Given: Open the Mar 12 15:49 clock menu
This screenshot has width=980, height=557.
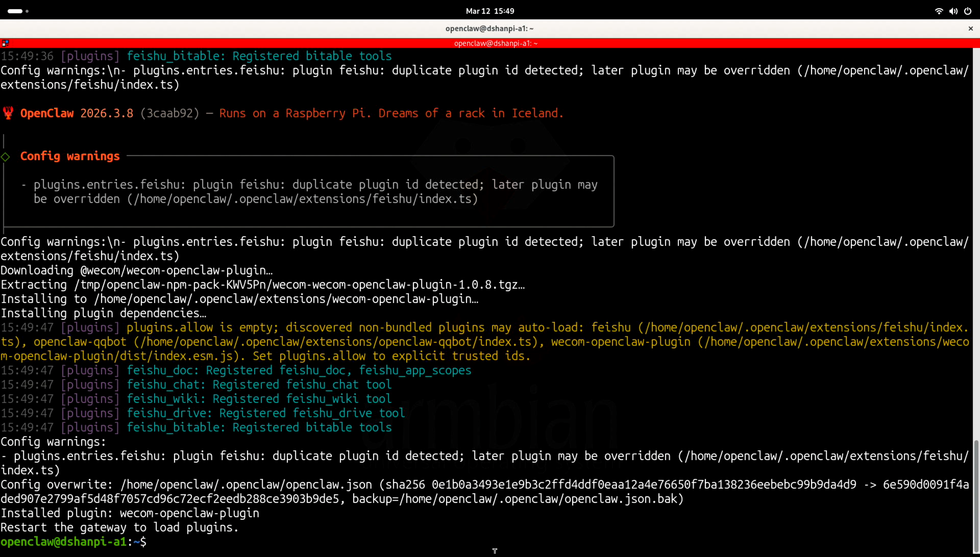Looking at the screenshot, I should tap(490, 11).
